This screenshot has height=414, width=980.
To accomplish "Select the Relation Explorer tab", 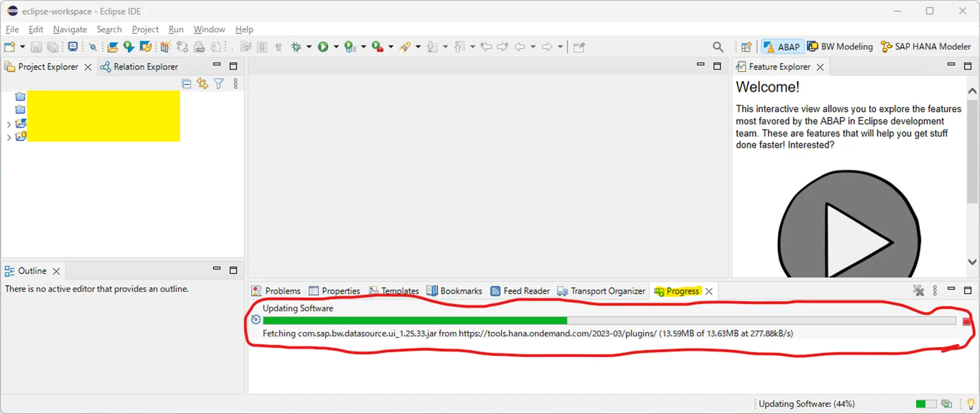I will coord(139,67).
